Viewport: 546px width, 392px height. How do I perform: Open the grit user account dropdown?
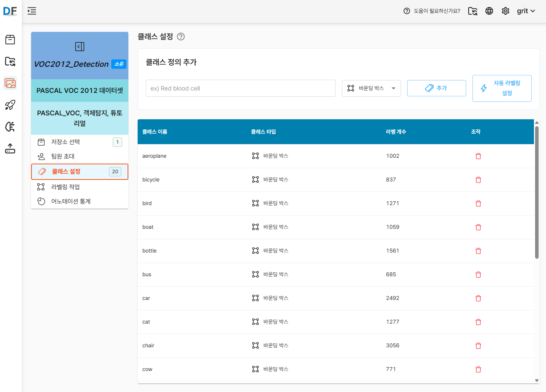[x=526, y=11]
